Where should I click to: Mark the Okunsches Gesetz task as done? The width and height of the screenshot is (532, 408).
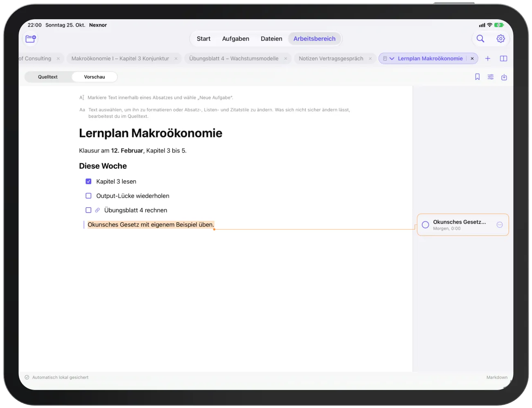click(x=426, y=225)
